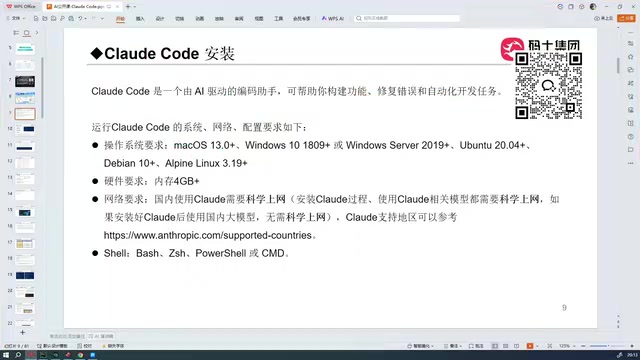This screenshot has height=360, width=640.
Task: Open the 动画 ribbon tab
Action: coord(199,19)
